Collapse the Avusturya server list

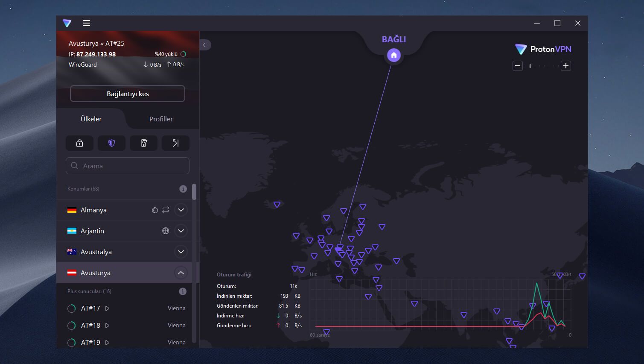(x=181, y=273)
